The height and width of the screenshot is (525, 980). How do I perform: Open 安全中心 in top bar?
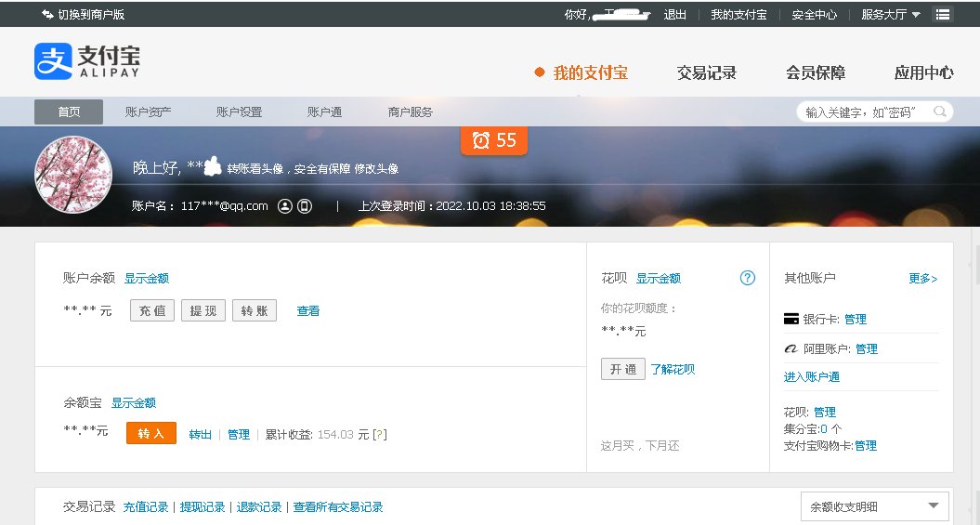[815, 14]
